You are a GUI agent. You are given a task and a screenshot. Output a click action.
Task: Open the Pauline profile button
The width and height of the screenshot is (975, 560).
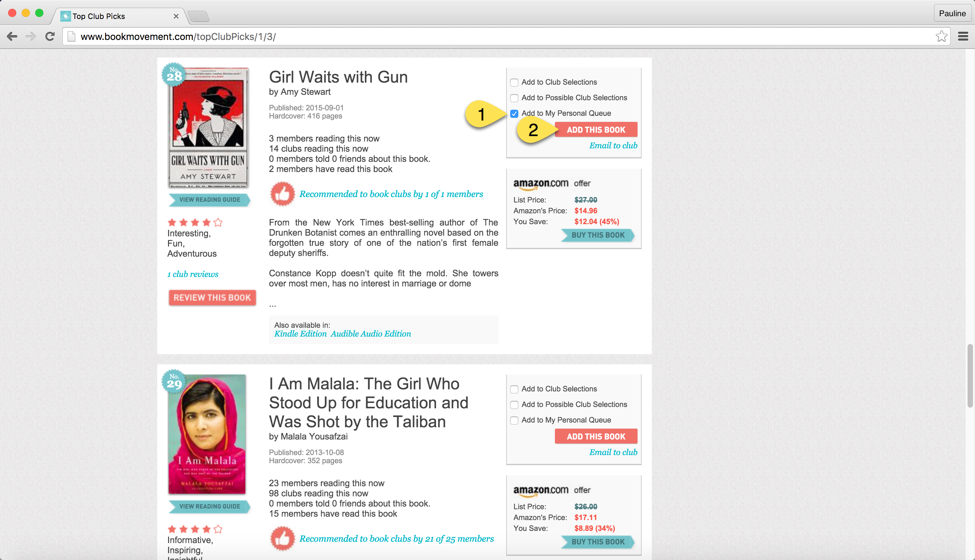[952, 14]
